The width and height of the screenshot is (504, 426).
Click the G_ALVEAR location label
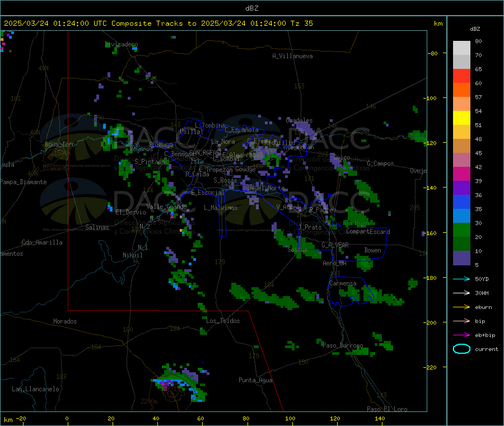pos(335,245)
